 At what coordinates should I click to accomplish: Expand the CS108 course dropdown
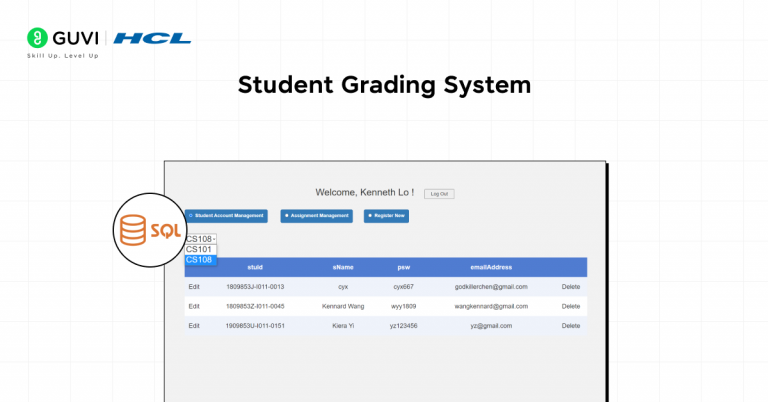(201, 239)
